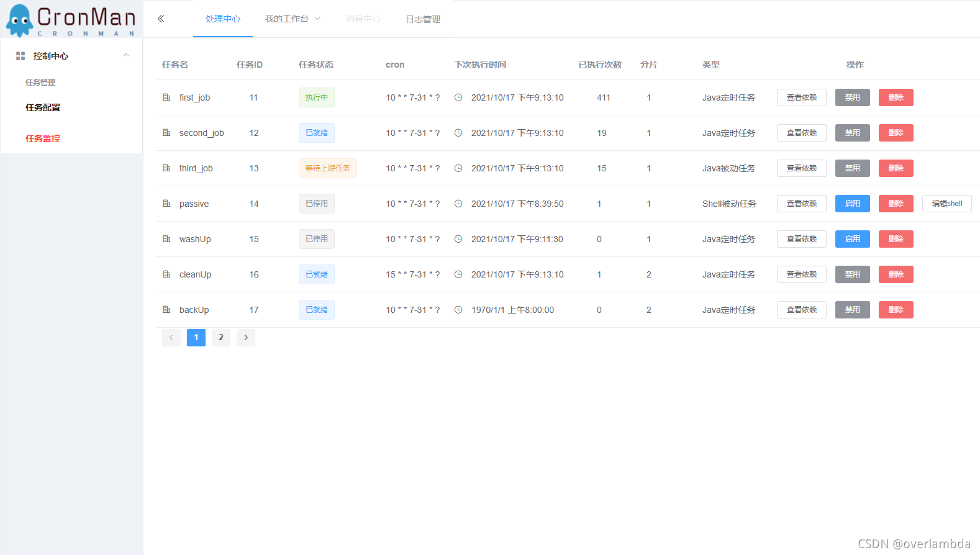The height and width of the screenshot is (555, 980).
Task: Collapse the 控制中心 menu chevron
Action: [126, 55]
